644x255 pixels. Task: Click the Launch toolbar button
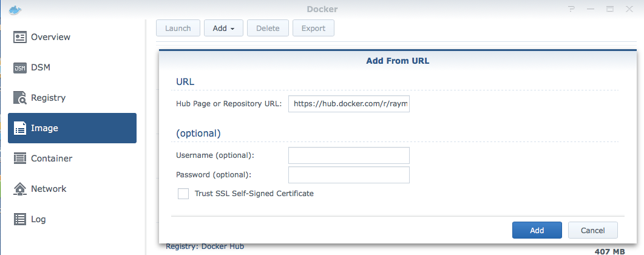coord(178,28)
